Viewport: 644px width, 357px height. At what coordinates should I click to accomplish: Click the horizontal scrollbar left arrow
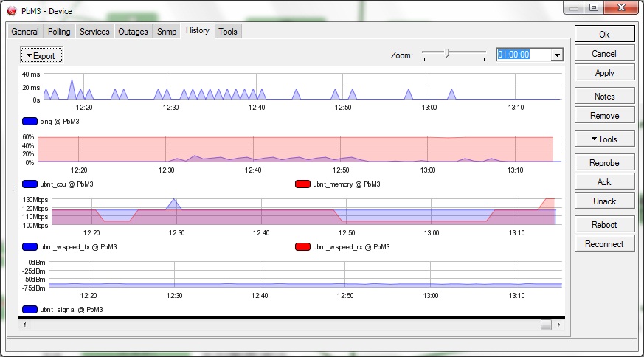(24, 325)
